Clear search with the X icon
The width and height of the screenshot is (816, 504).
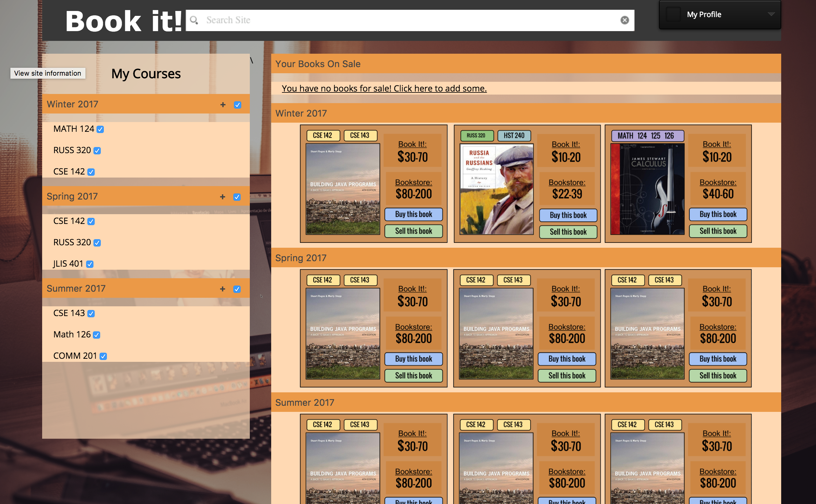click(x=625, y=20)
